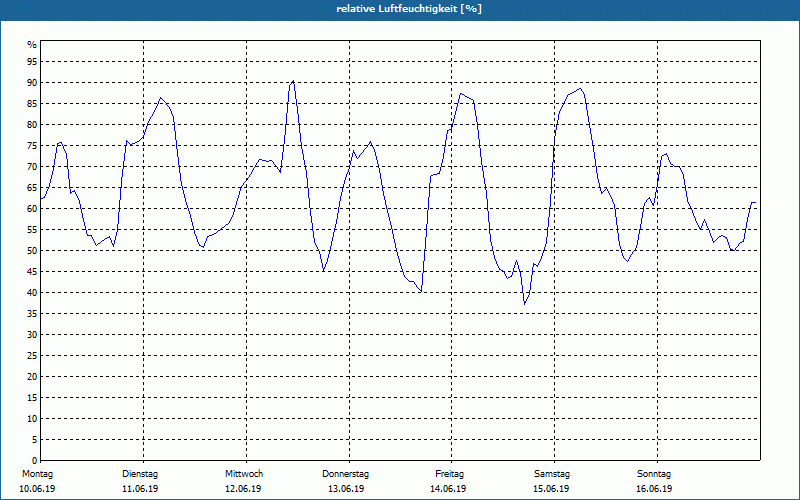Click the y-axis value 95

pos(32,62)
